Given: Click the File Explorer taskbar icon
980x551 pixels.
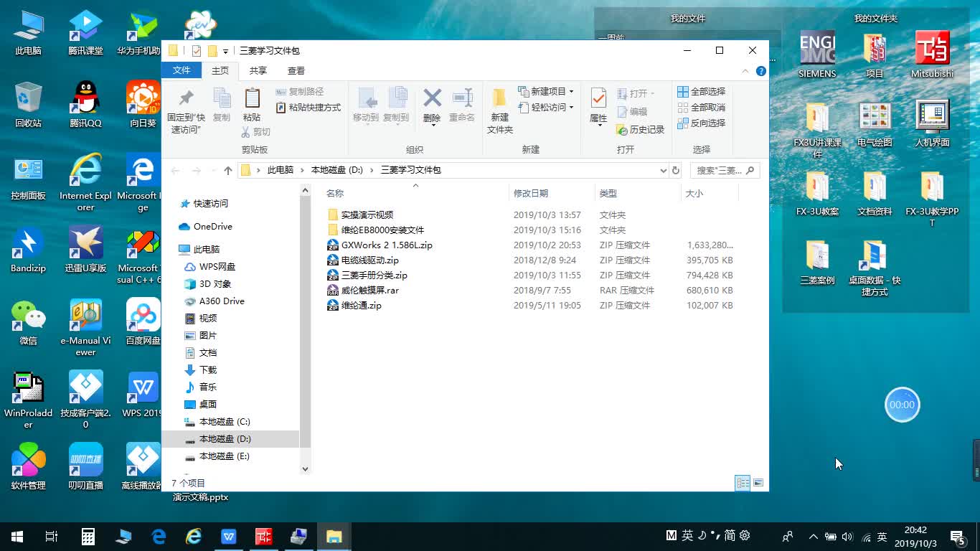Looking at the screenshot, I should pos(334,536).
